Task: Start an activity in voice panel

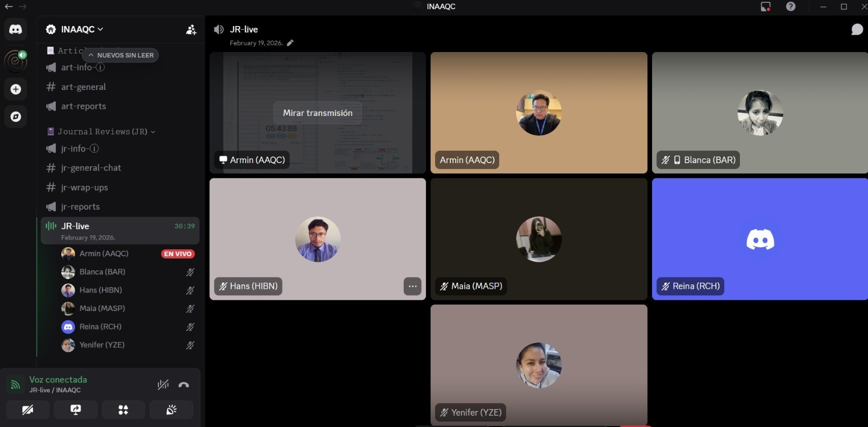Action: coord(123,410)
